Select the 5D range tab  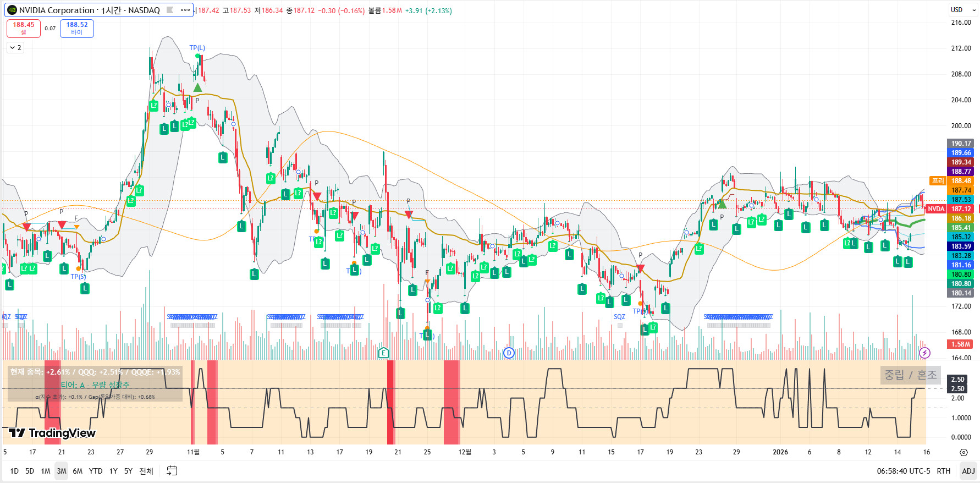click(x=30, y=471)
